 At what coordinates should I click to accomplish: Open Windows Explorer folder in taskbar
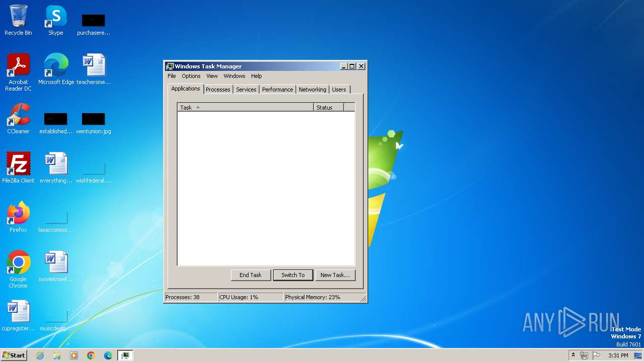(57, 355)
